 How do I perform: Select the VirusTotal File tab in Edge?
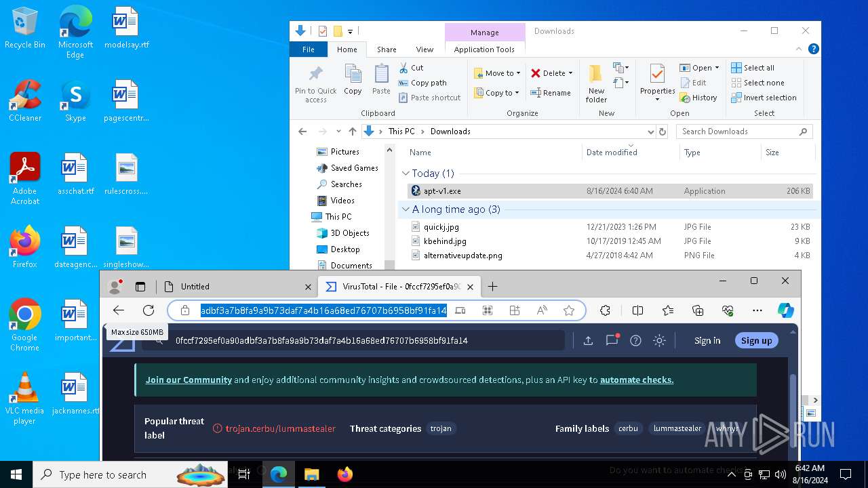point(400,287)
